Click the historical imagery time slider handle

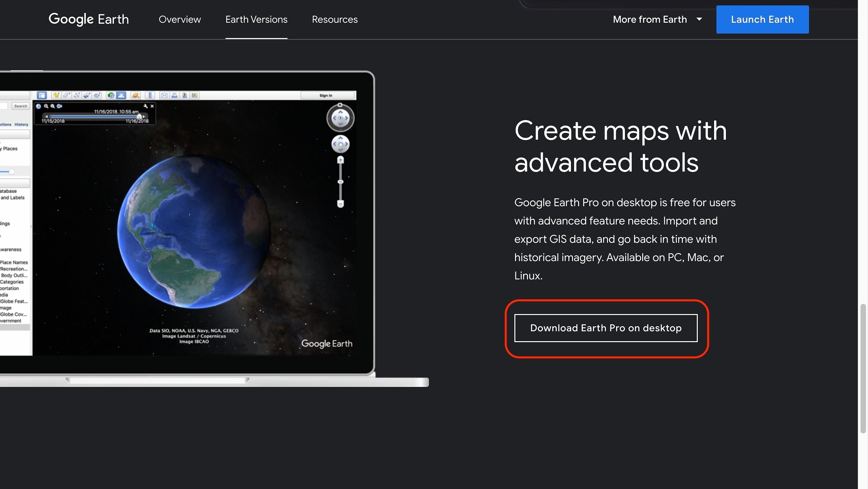(x=139, y=116)
